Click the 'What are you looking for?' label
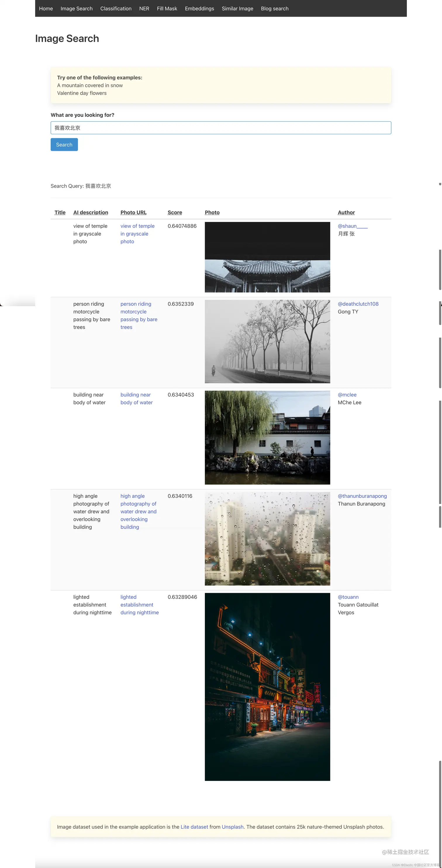Viewport: 442px width, 868px height. pyautogui.click(x=82, y=115)
